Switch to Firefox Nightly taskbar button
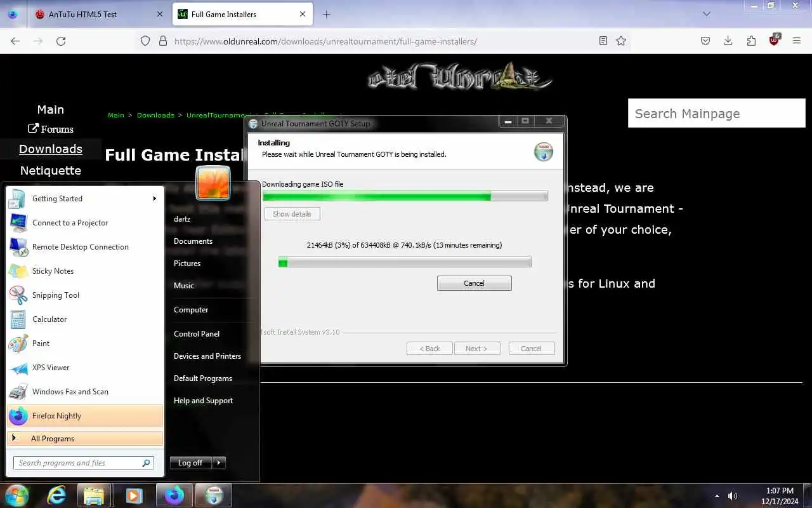Screen dimensions: 812x508 [x=174, y=495]
